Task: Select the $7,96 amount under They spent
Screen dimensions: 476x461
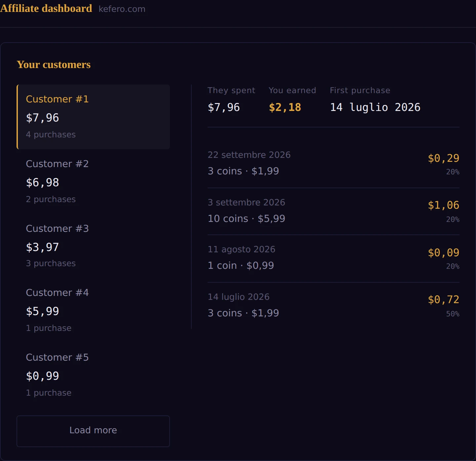Action: coord(224,107)
